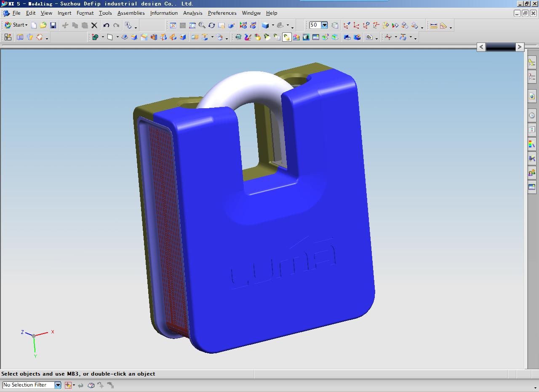Click the Save disk icon
This screenshot has width=539, height=392.
pos(53,25)
